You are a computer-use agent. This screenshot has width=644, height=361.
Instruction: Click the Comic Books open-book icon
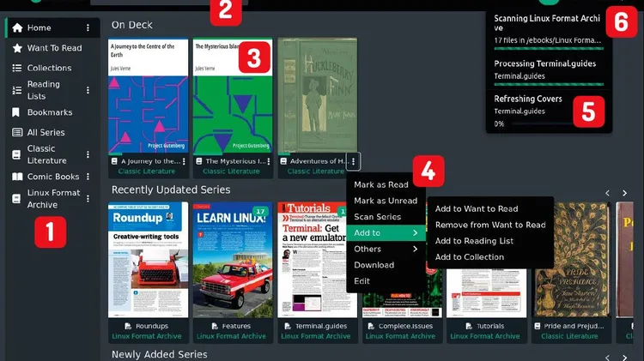[17, 177]
